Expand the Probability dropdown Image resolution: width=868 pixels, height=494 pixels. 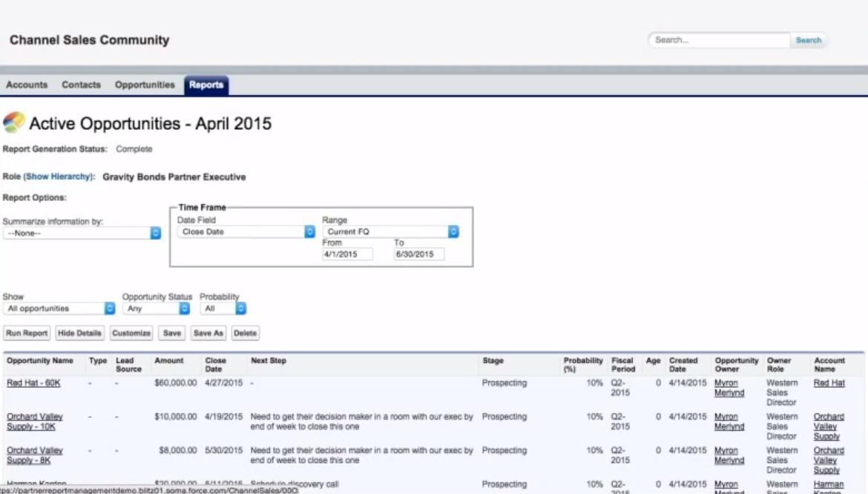tap(223, 308)
